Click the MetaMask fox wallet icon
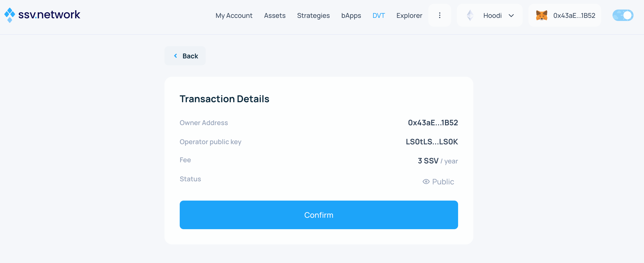644x263 pixels. [542, 15]
